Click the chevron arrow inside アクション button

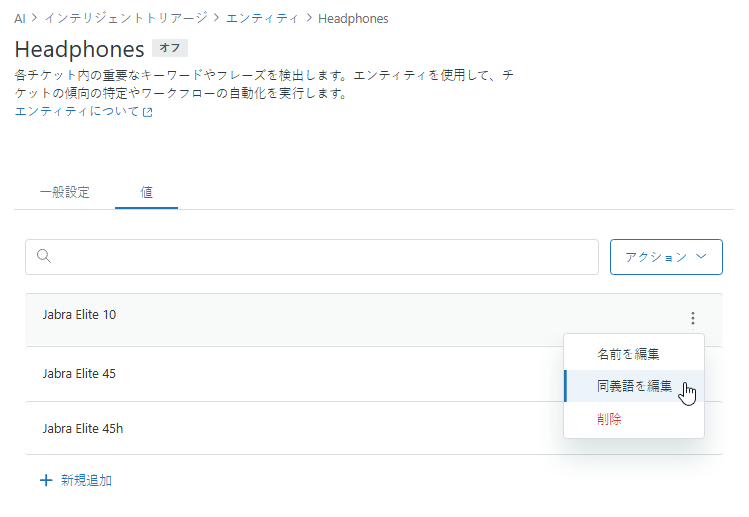tap(701, 257)
